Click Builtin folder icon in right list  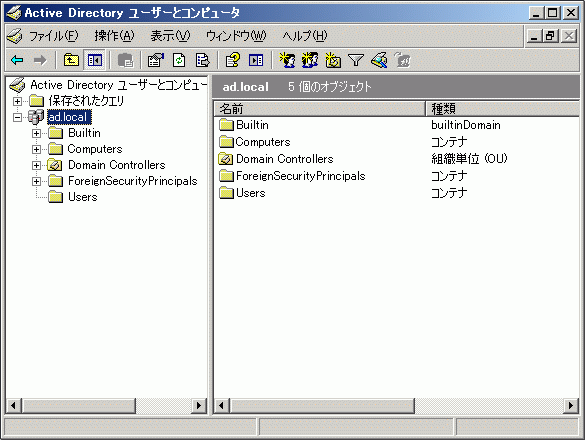[x=226, y=125]
